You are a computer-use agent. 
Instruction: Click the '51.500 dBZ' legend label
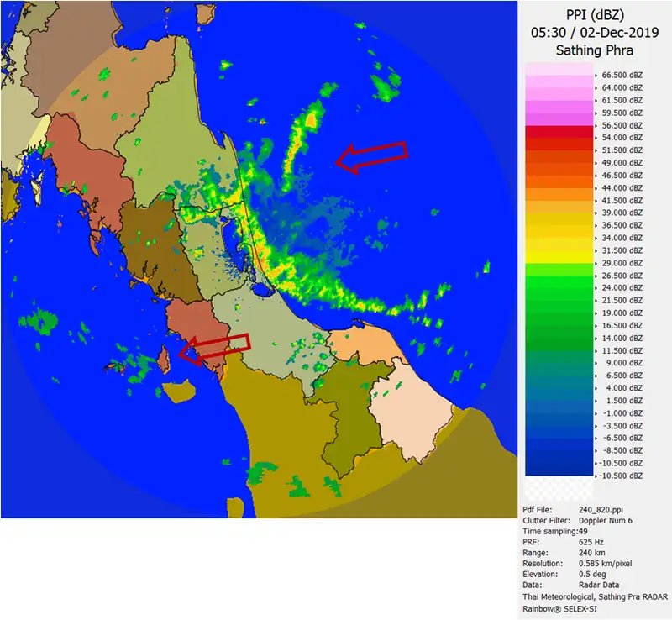click(x=622, y=150)
